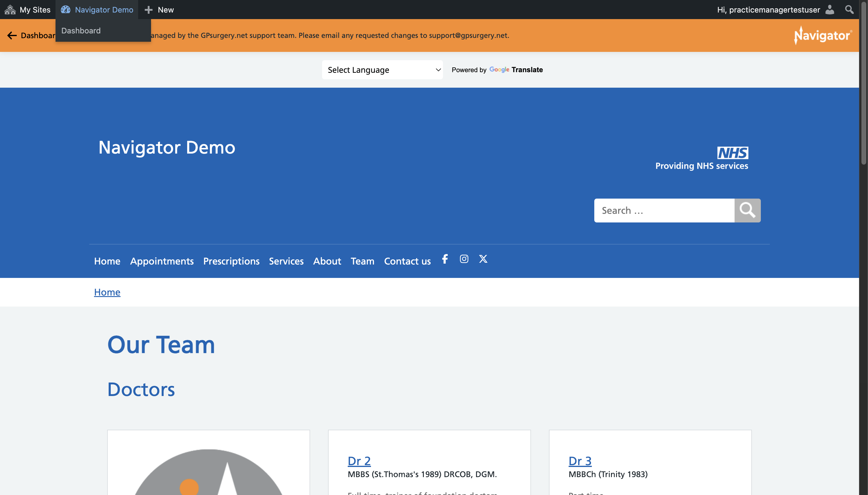
Task: Click the Navigator Demo site title
Action: tap(167, 147)
